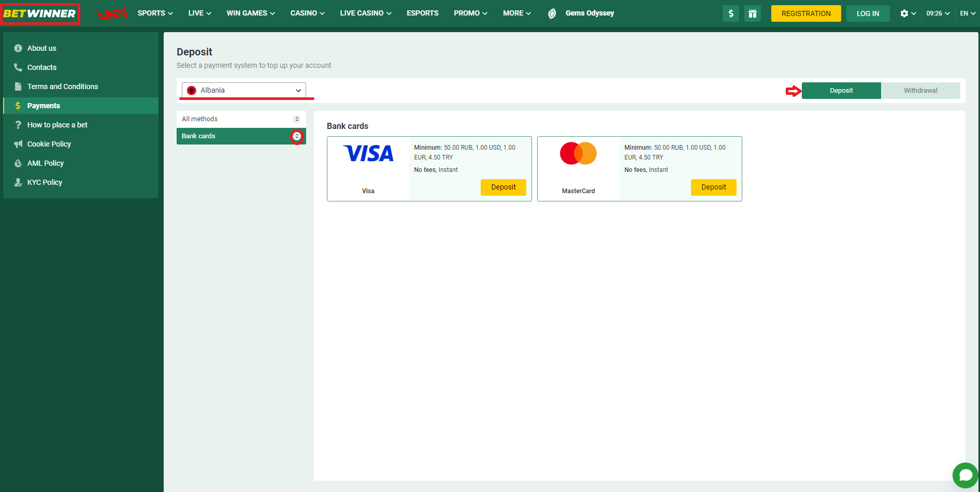980x492 pixels.
Task: Click Deposit button for MasterCard
Action: point(714,187)
